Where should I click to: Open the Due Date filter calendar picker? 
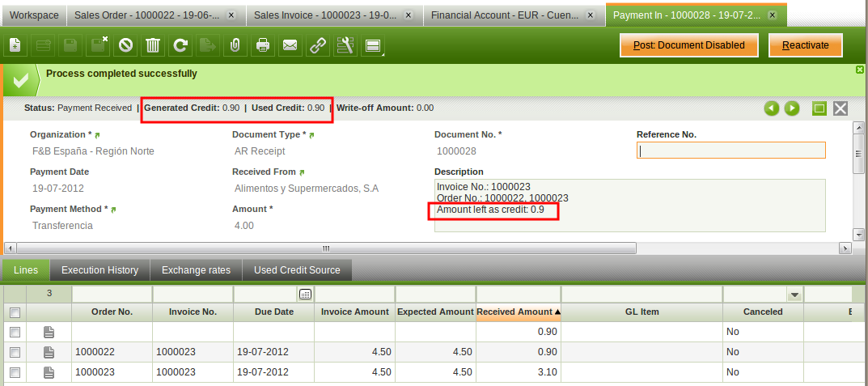click(x=305, y=295)
